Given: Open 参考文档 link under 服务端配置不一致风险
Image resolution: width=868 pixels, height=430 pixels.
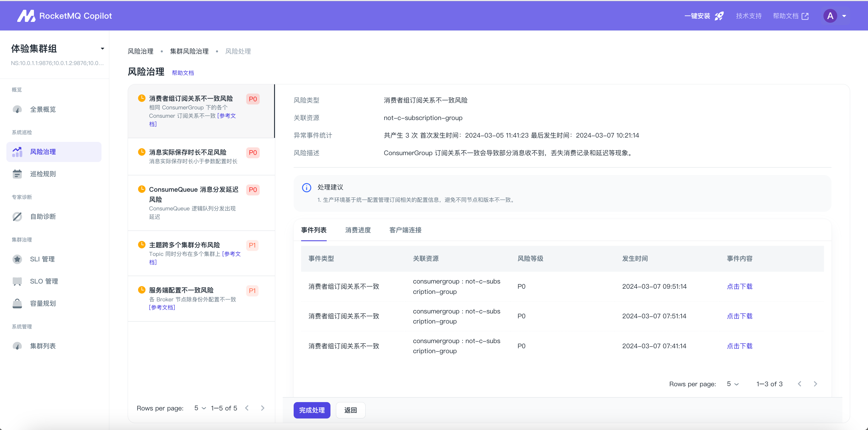Looking at the screenshot, I should pos(162,307).
